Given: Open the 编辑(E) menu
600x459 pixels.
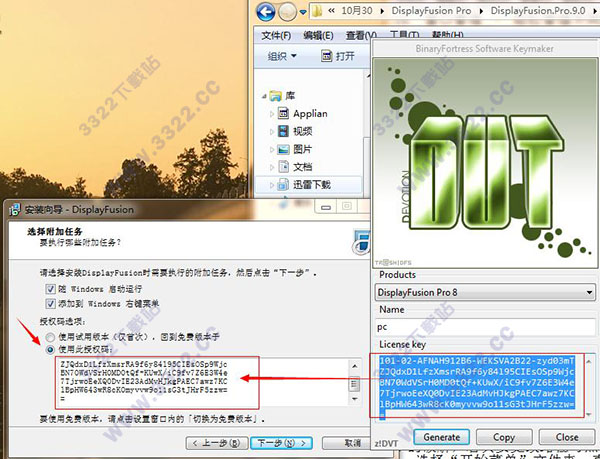Looking at the screenshot, I should 318,36.
